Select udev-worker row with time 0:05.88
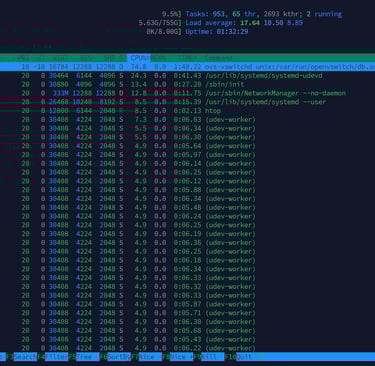Image resolution: width=375 pixels, height=366 pixels. [187, 190]
